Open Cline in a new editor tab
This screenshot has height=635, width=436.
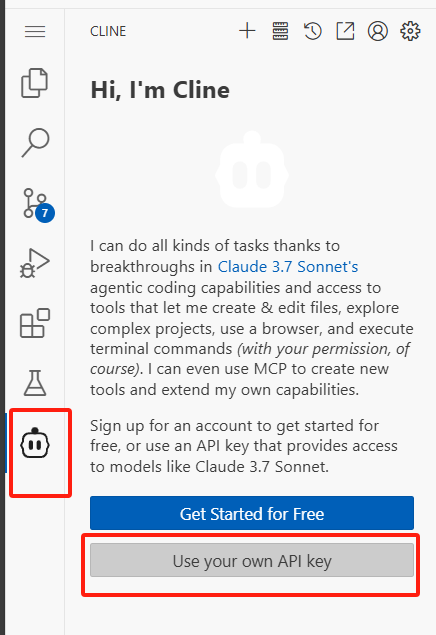(x=345, y=31)
